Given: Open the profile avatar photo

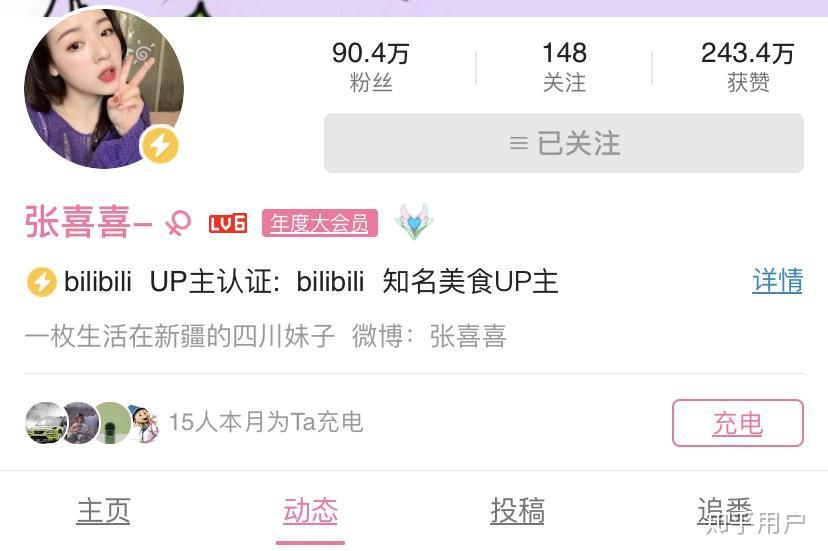Looking at the screenshot, I should [104, 88].
